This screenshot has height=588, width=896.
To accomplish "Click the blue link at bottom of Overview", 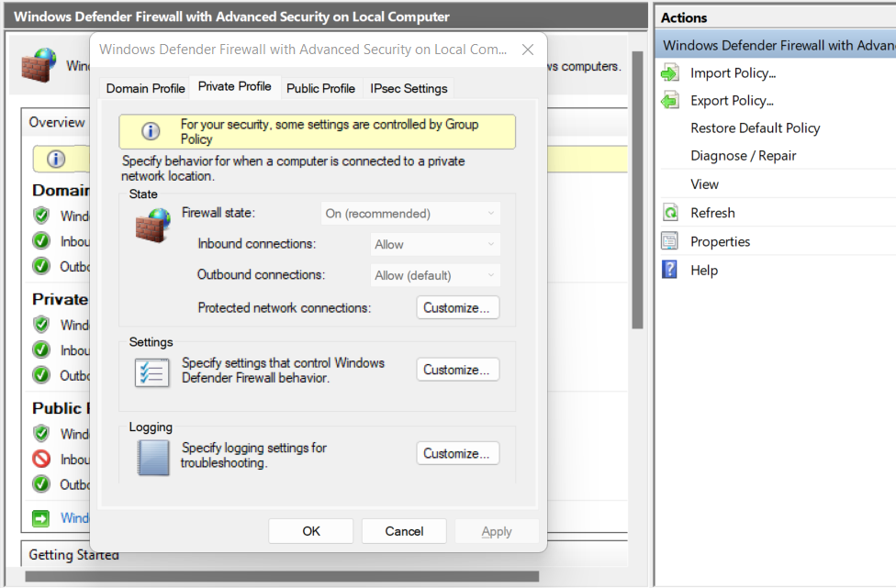I will tap(75, 517).
